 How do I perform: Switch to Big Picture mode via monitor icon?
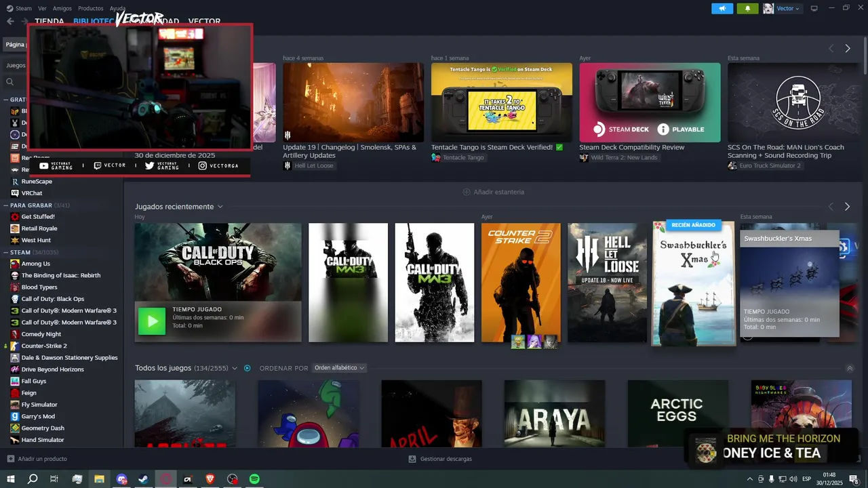click(x=814, y=8)
